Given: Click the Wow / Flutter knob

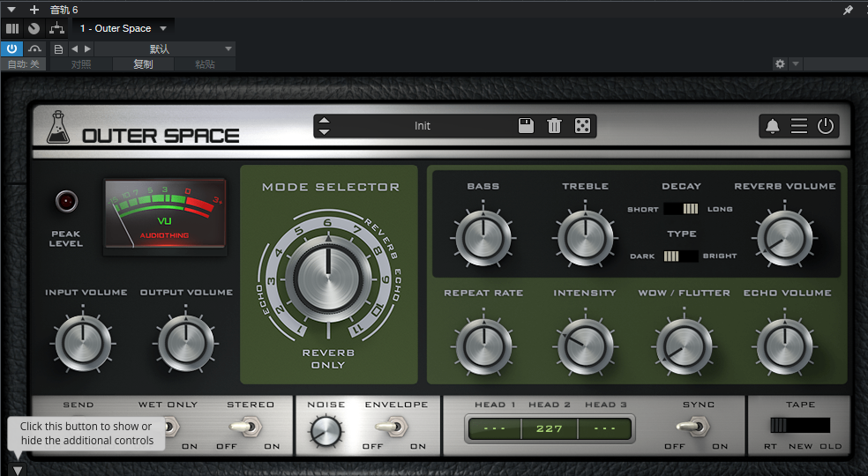Looking at the screenshot, I should pos(684,346).
